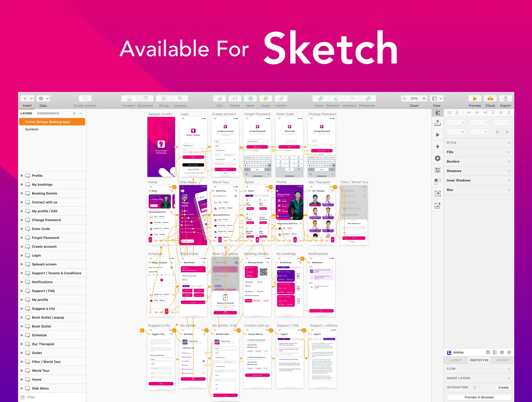Add a Blur effect
The image size is (532, 402).
coord(509,190)
